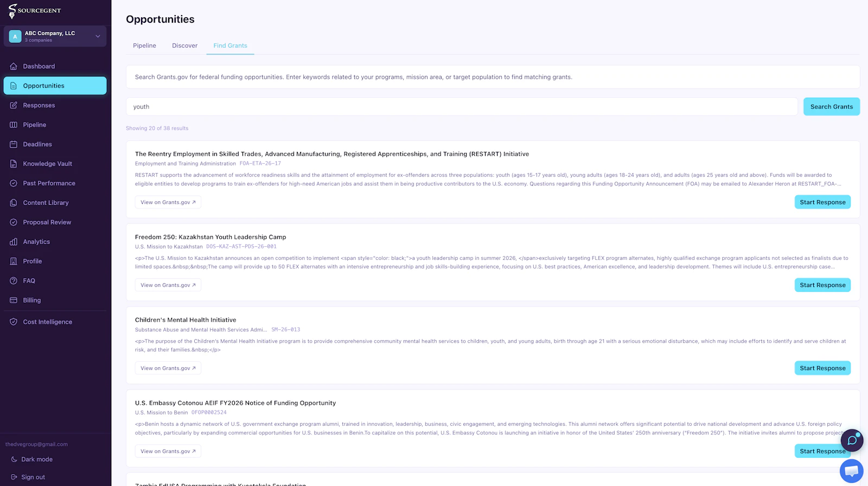868x486 pixels.
Task: Click the RESTART Initiative grant title
Action: click(x=332, y=154)
